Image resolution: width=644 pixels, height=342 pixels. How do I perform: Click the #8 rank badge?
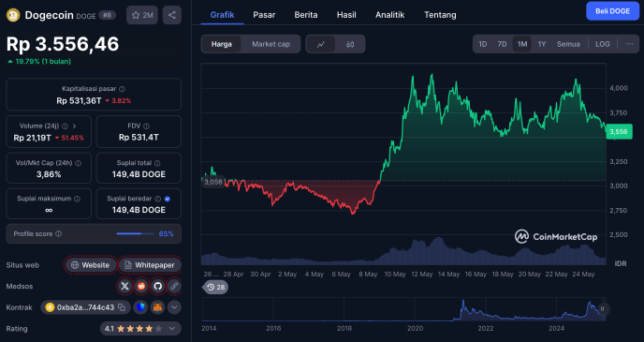tap(108, 15)
